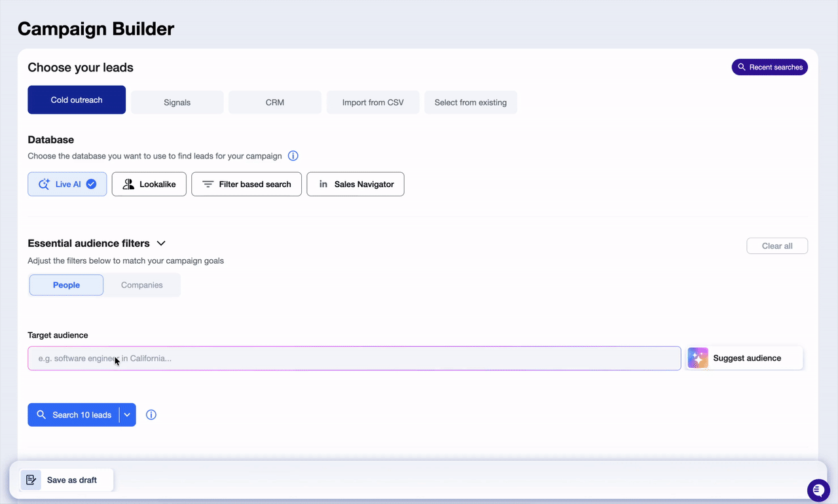The height and width of the screenshot is (504, 838).
Task: Open the chat support bubble icon
Action: coord(818,490)
